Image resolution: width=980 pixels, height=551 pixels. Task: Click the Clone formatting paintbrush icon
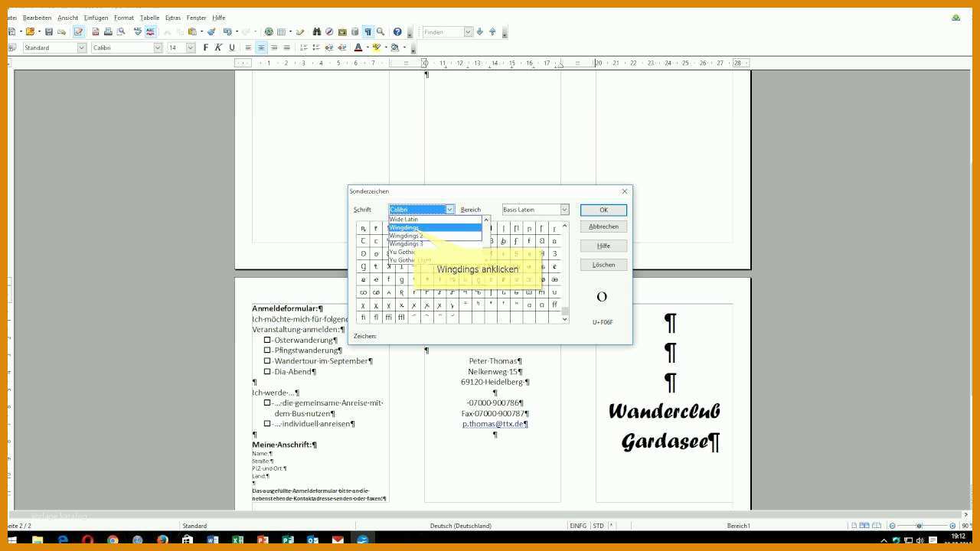pyautogui.click(x=211, y=31)
